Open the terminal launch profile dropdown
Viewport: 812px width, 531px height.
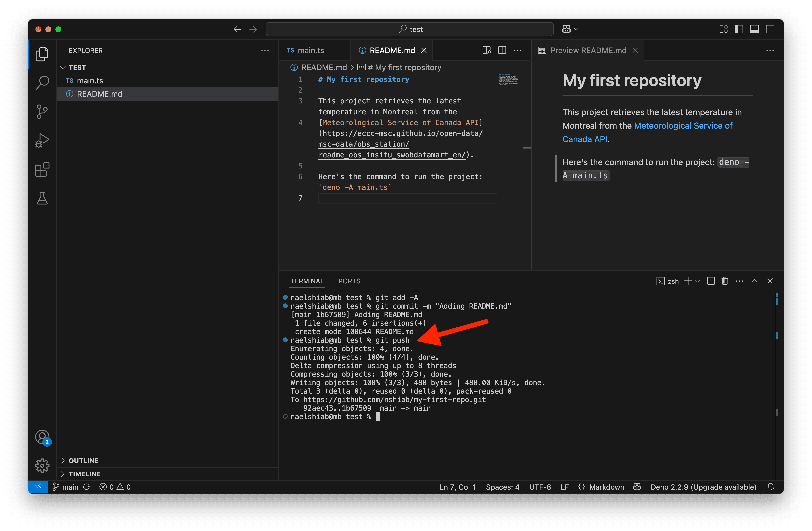tap(698, 281)
